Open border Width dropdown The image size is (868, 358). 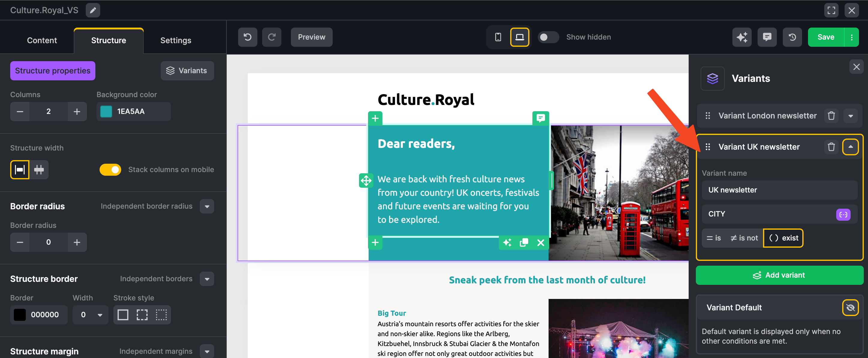(90, 315)
